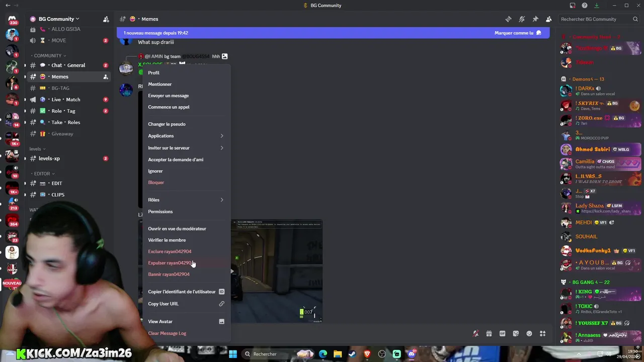Screen dimensions: 644x362
Task: Expand the BG Community server dropdown
Action: (77, 19)
